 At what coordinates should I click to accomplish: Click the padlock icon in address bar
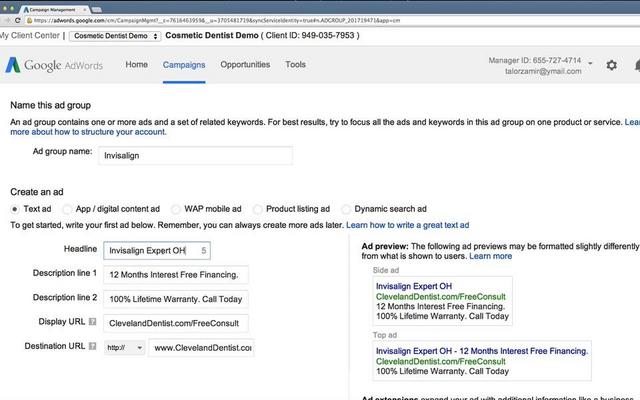[x=29, y=20]
